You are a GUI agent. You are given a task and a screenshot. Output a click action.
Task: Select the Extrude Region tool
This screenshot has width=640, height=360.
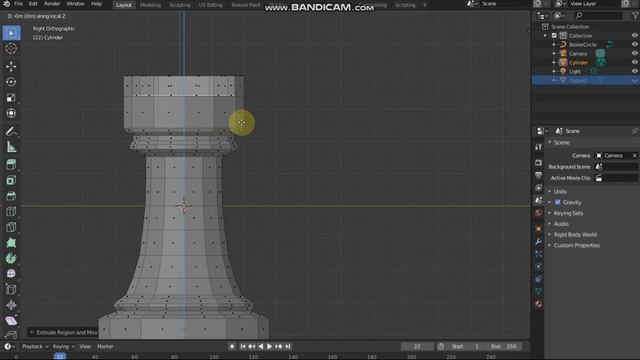tap(11, 164)
